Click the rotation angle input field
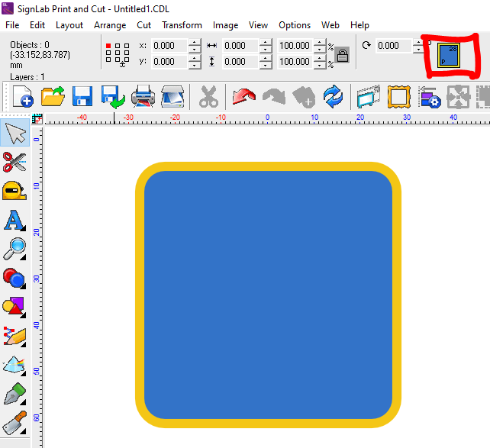The height and width of the screenshot is (448, 490). click(x=394, y=46)
